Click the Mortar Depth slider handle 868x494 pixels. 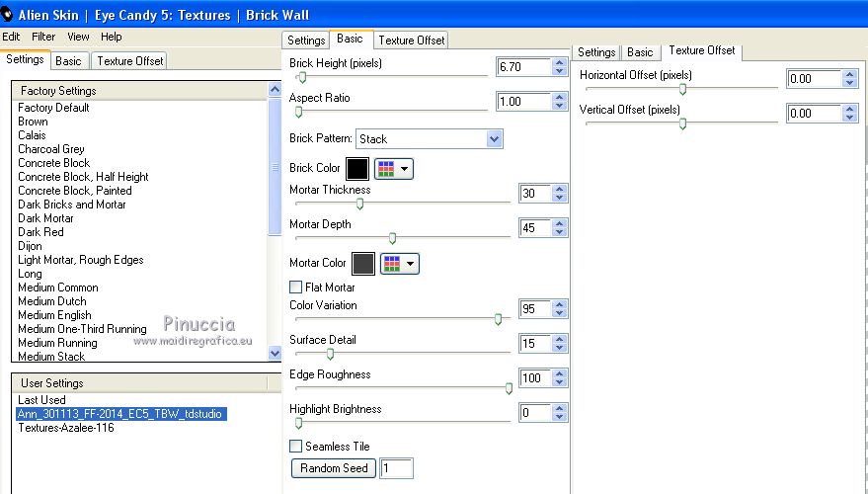(392, 239)
